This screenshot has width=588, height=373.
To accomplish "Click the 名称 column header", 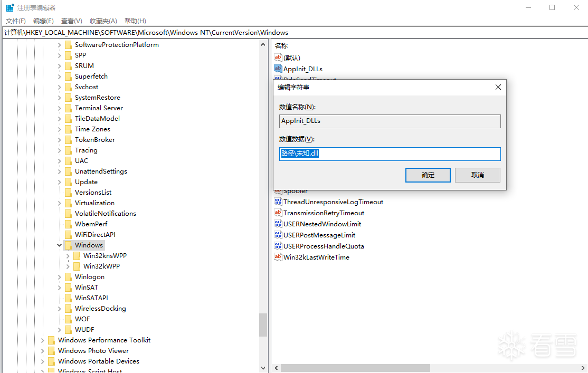I will coord(281,46).
